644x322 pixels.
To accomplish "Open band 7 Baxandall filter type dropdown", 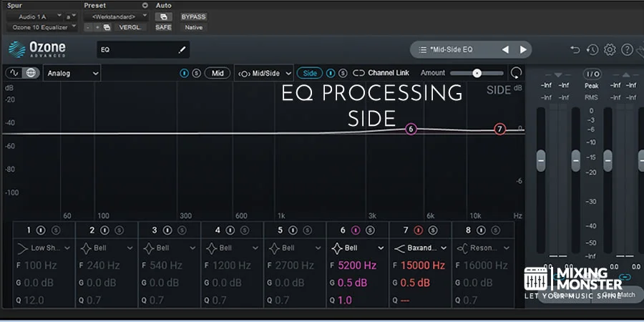I will [x=421, y=248].
